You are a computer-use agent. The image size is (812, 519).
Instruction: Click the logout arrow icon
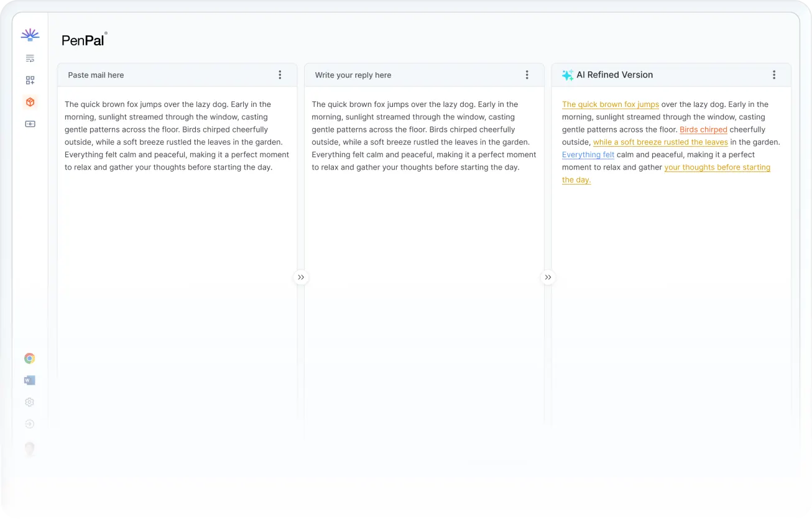(30, 424)
